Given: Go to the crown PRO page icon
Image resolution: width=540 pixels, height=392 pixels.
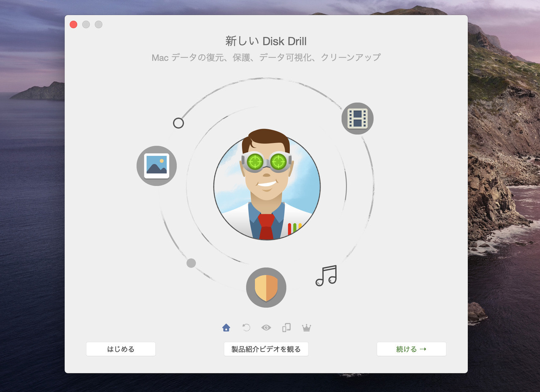Looking at the screenshot, I should (x=306, y=328).
